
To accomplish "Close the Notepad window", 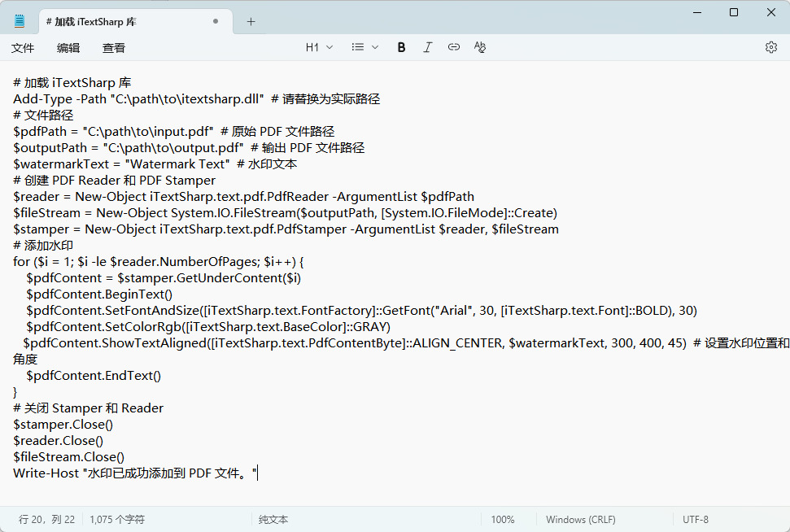I will click(x=770, y=12).
